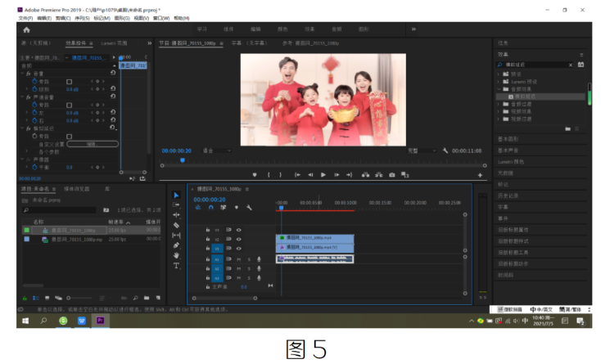Open the 基本图形 panel
This screenshot has width=601, height=364.
click(508, 139)
